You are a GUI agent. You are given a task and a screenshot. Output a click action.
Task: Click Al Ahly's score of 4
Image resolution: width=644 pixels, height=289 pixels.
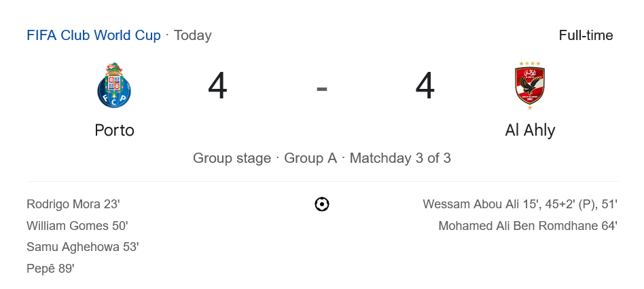425,86
